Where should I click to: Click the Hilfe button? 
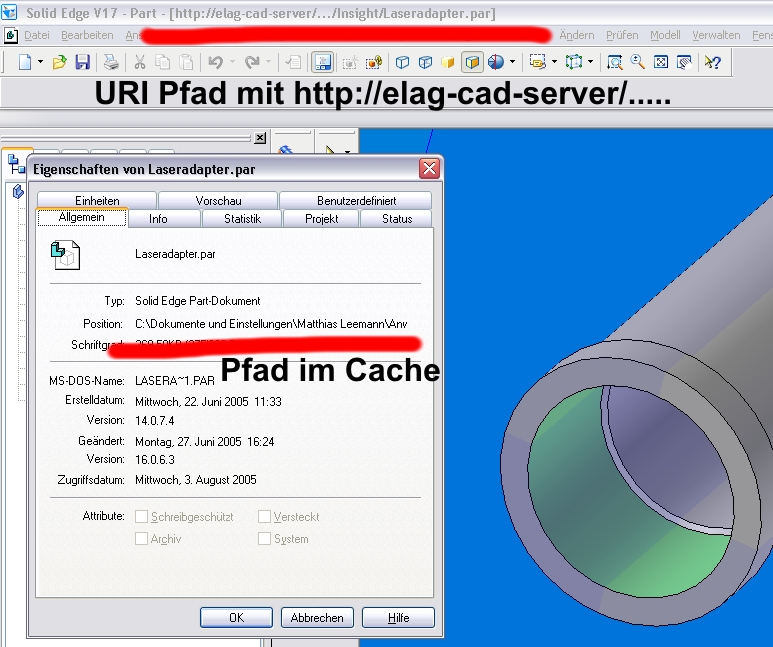tap(398, 617)
